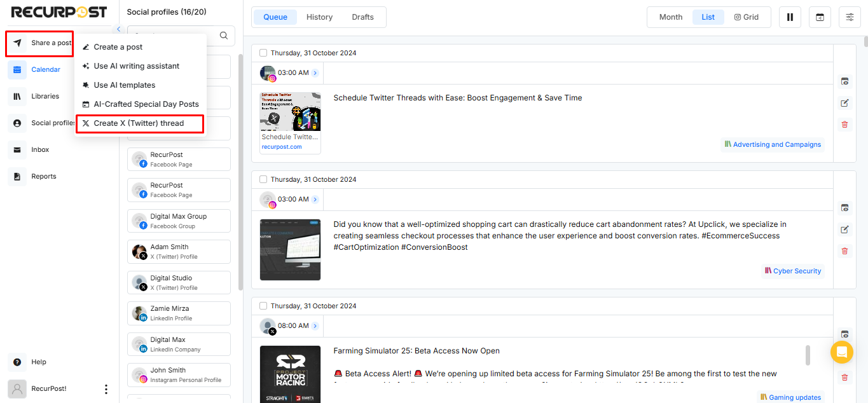
Task: Select the Digital Studio X profile
Action: pyautogui.click(x=179, y=283)
